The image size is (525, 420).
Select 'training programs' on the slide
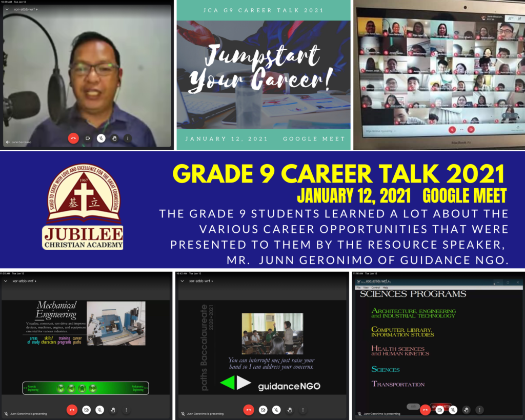pos(64,341)
